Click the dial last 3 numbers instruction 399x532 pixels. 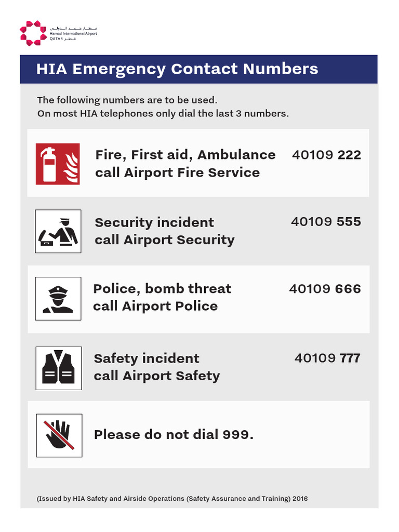click(163, 113)
